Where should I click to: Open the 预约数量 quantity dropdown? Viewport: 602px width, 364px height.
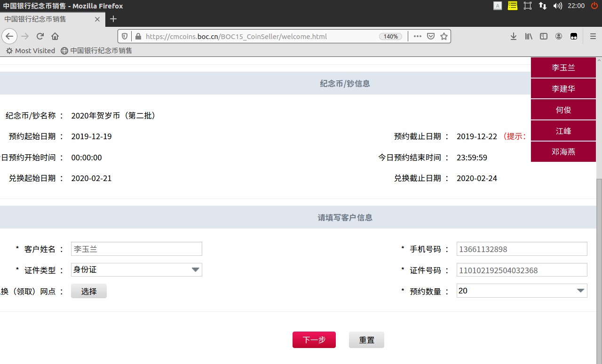click(522, 291)
